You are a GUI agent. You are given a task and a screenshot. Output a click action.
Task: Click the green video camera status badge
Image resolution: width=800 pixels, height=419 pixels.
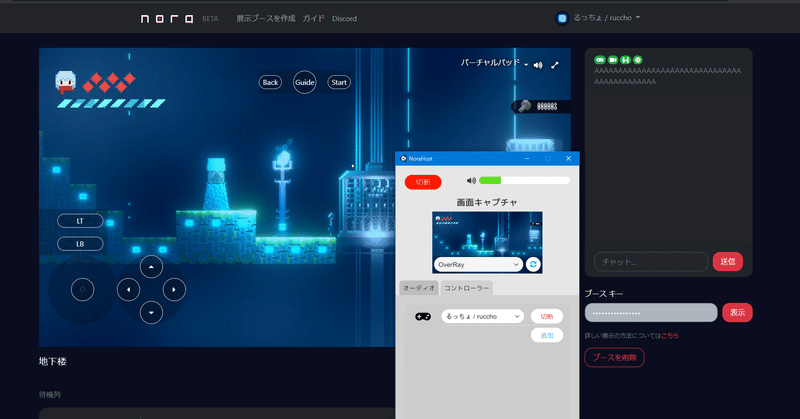pyautogui.click(x=612, y=60)
